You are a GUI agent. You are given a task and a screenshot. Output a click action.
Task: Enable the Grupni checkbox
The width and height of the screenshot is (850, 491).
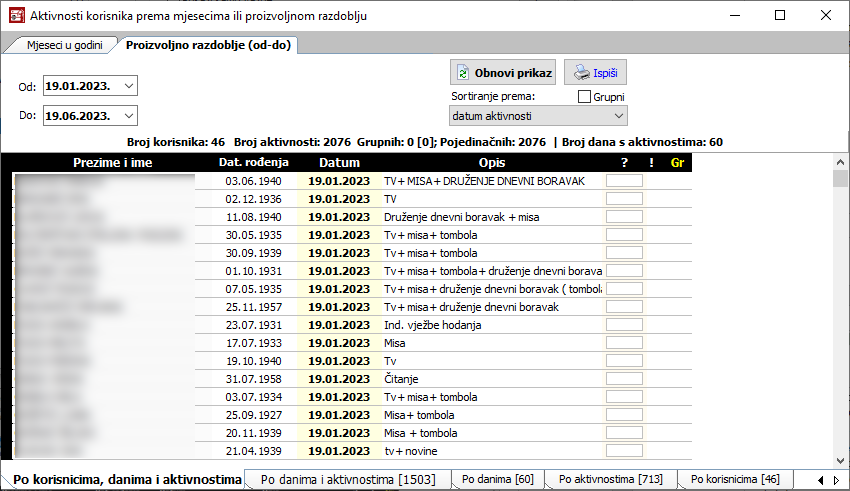point(585,97)
